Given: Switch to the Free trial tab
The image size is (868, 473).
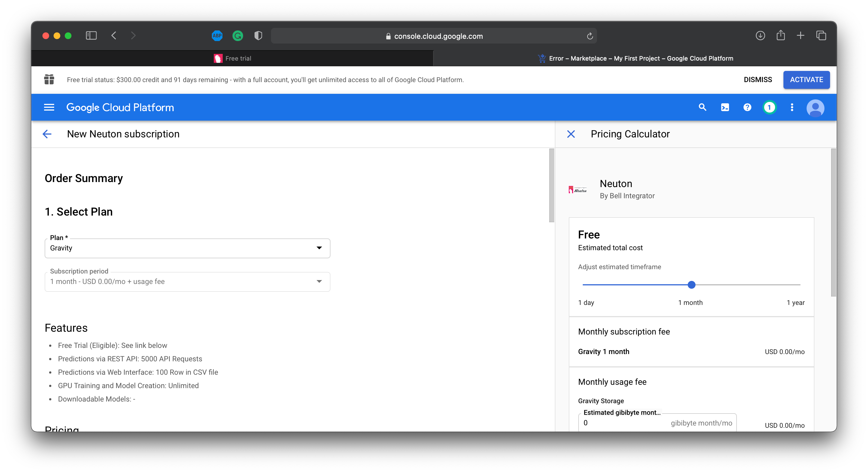Looking at the screenshot, I should [x=232, y=58].
